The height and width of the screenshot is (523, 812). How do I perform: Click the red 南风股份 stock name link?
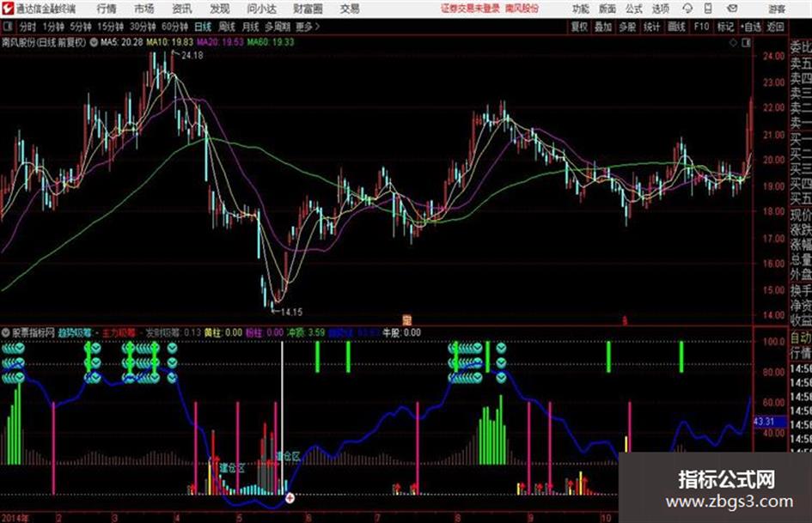point(522,9)
